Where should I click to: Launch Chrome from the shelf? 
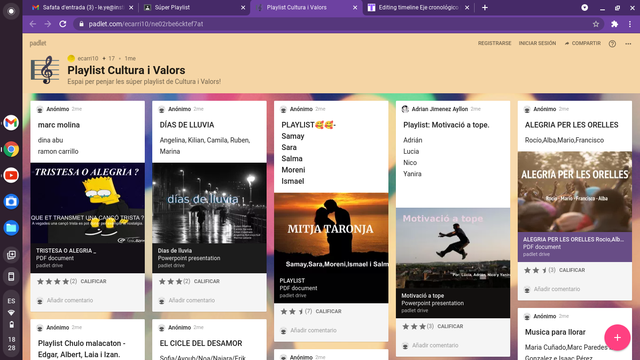click(x=11, y=149)
